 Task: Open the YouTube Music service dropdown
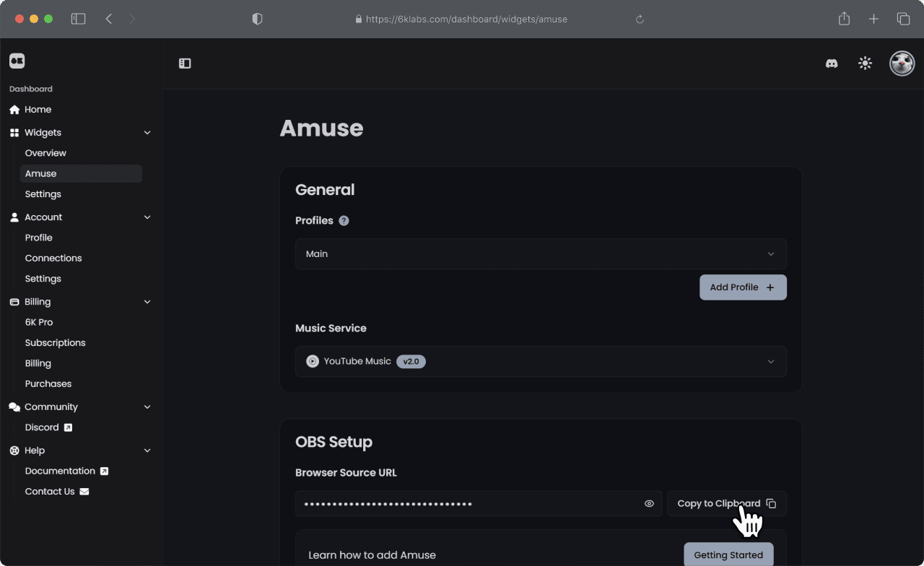click(541, 362)
